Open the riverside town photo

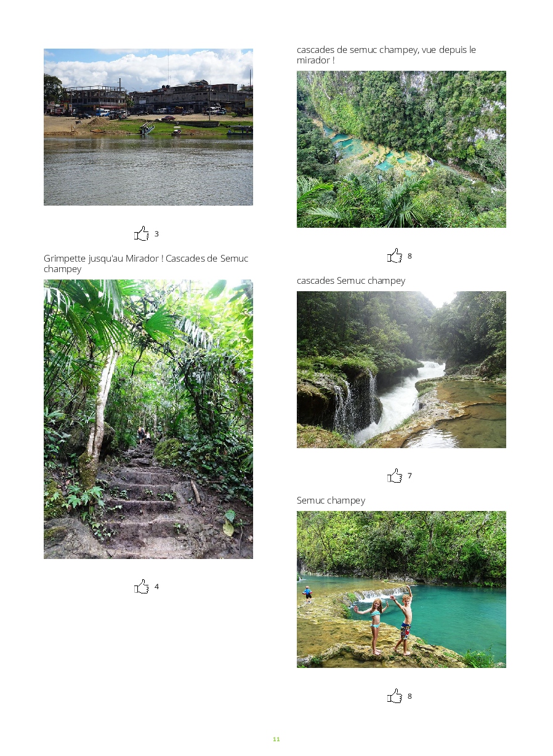pos(148,127)
